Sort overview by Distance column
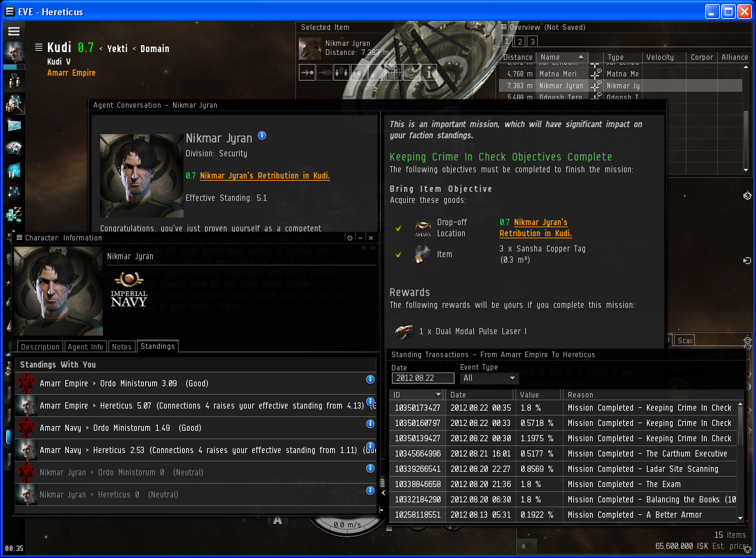 [518, 57]
